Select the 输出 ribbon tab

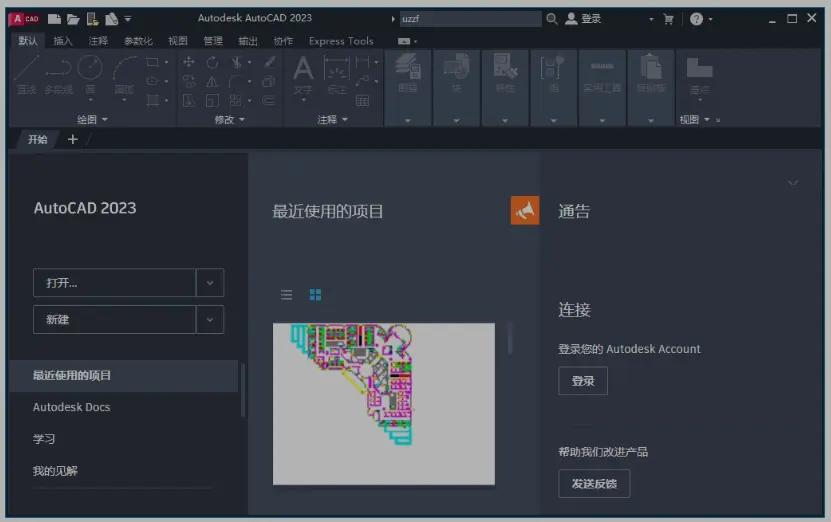(x=247, y=41)
